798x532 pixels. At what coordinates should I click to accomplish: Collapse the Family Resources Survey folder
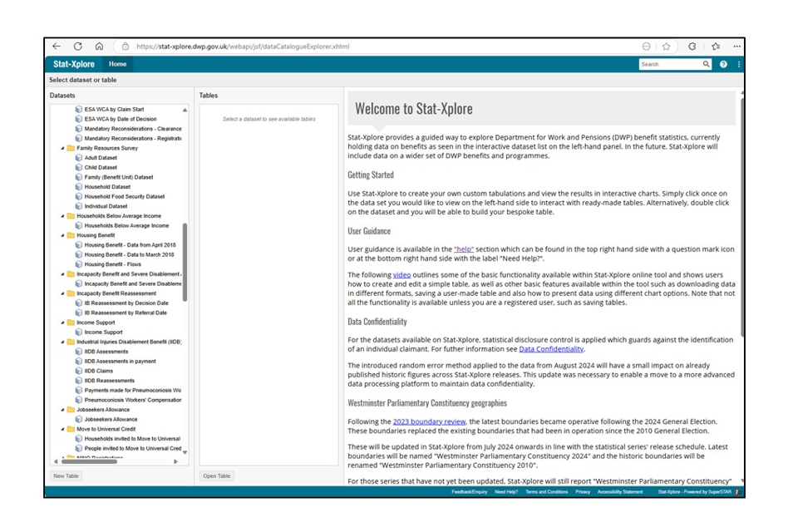click(63, 148)
